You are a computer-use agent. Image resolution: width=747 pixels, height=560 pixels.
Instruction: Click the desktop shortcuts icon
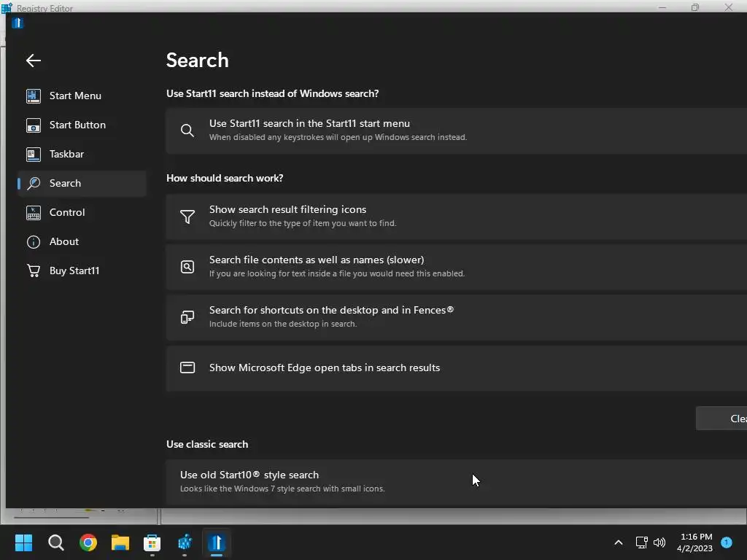187,317
